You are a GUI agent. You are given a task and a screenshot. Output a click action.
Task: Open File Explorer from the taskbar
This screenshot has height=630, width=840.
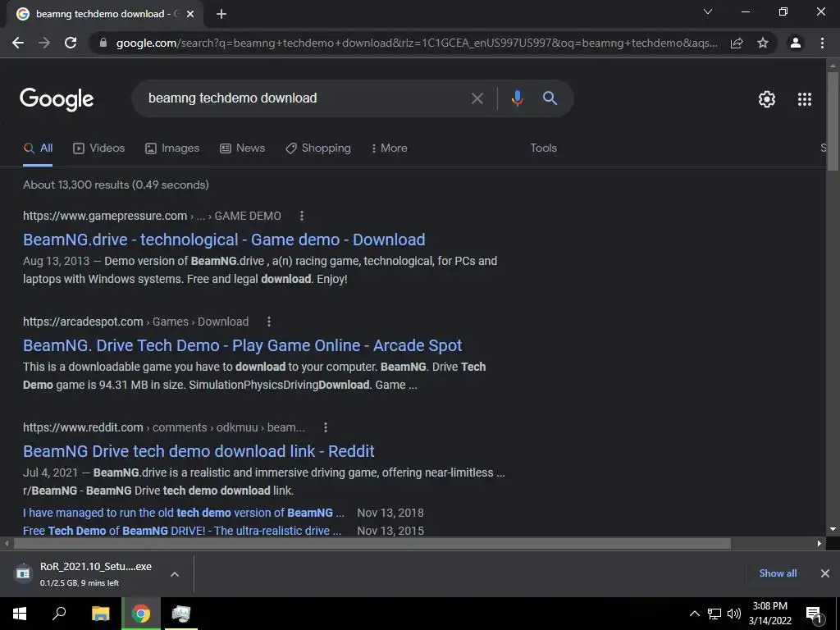pyautogui.click(x=100, y=614)
